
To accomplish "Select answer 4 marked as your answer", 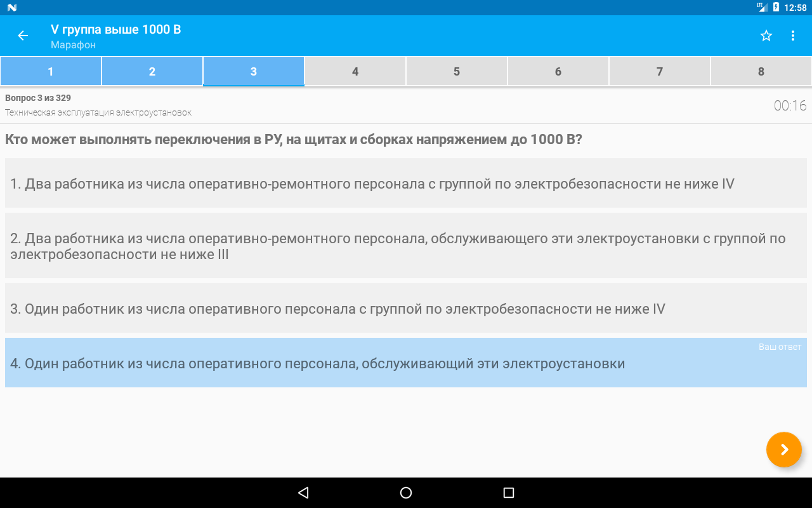I will click(x=406, y=363).
